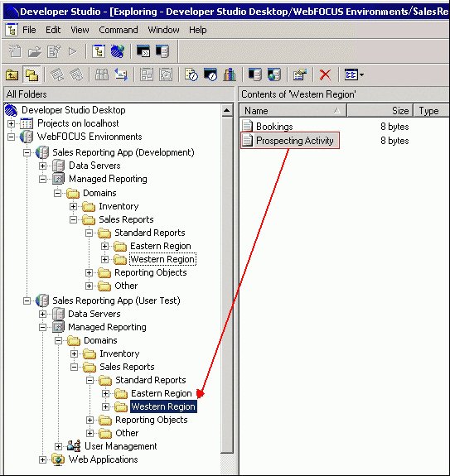Click the new document toolbar icon
450x476 pixels.
click(15, 51)
